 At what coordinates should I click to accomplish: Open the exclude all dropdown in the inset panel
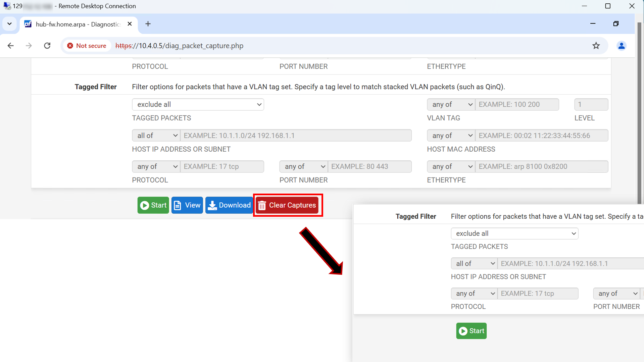click(514, 234)
